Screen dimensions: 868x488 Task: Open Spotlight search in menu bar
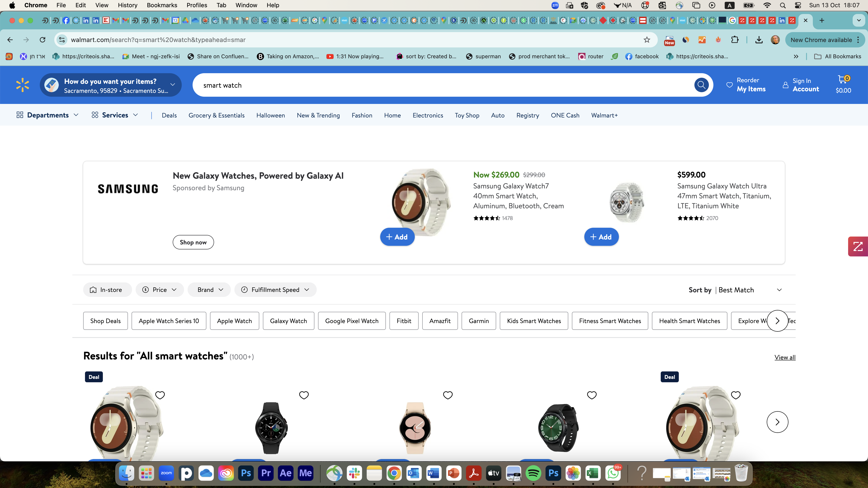point(782,5)
